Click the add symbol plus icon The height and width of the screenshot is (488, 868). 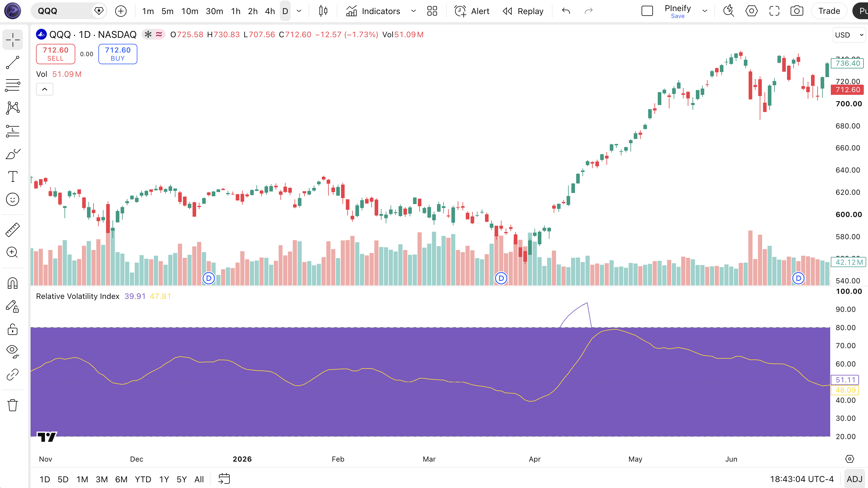pyautogui.click(x=121, y=11)
